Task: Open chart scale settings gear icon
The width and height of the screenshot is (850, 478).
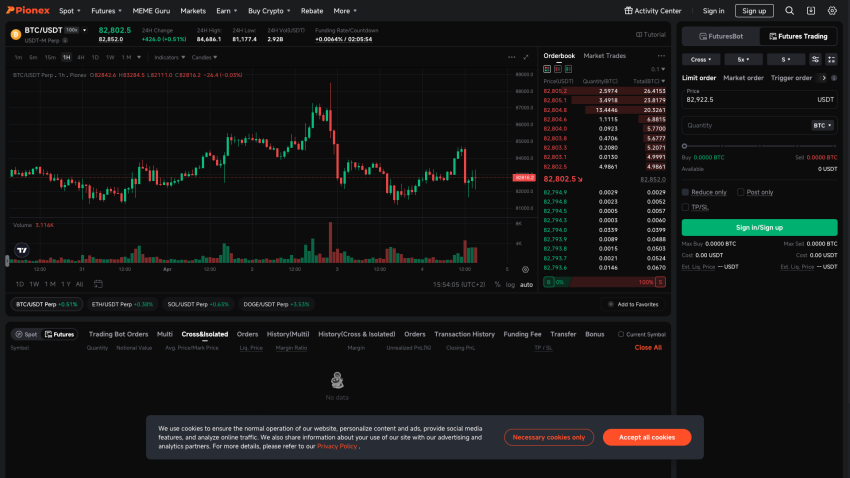Action: point(525,269)
